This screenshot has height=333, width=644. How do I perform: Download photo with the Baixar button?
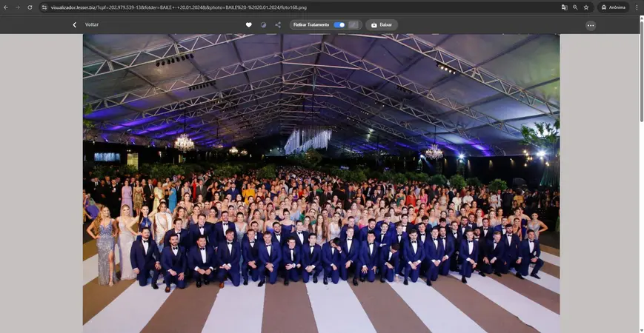(x=381, y=24)
